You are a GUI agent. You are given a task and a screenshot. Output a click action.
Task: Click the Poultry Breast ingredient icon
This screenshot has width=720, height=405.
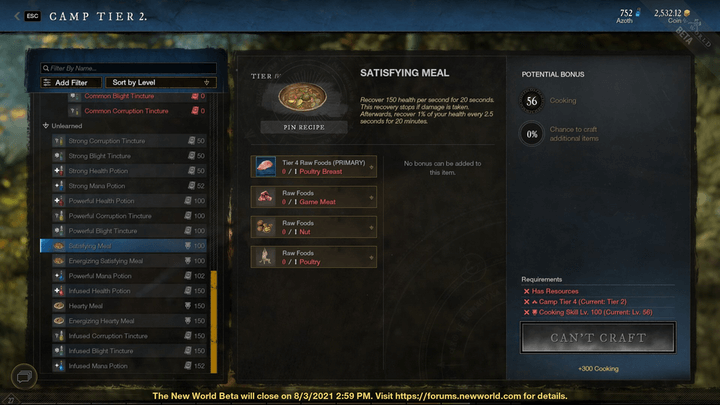point(265,167)
